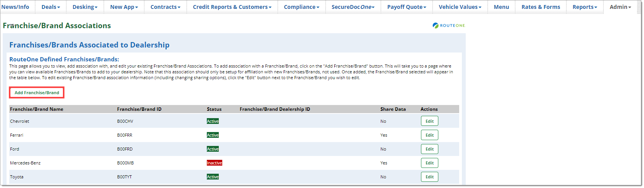The height and width of the screenshot is (188, 644).
Task: Edit the Ford franchise entry
Action: point(429,149)
